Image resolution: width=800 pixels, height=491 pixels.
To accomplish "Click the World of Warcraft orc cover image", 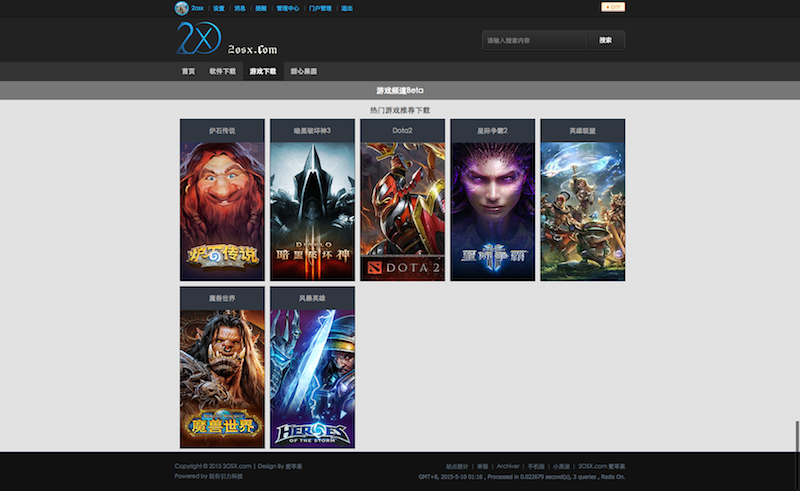I will pos(222,379).
